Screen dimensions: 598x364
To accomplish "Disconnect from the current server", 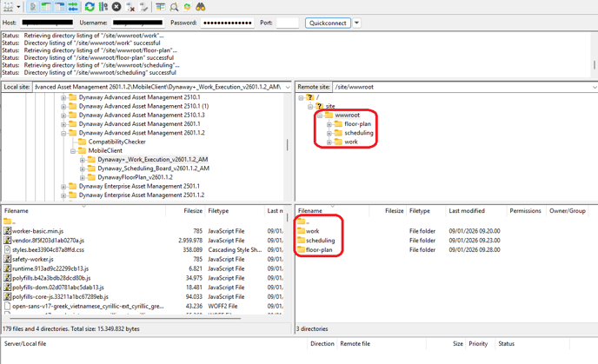I will coord(131,7).
